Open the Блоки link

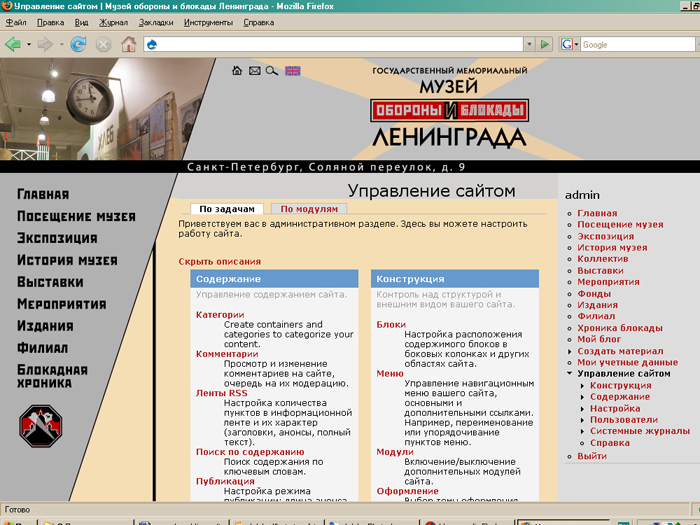391,325
